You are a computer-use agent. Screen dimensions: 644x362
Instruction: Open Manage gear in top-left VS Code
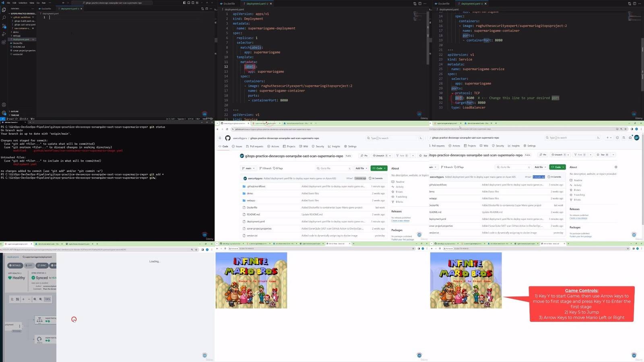tap(4, 113)
